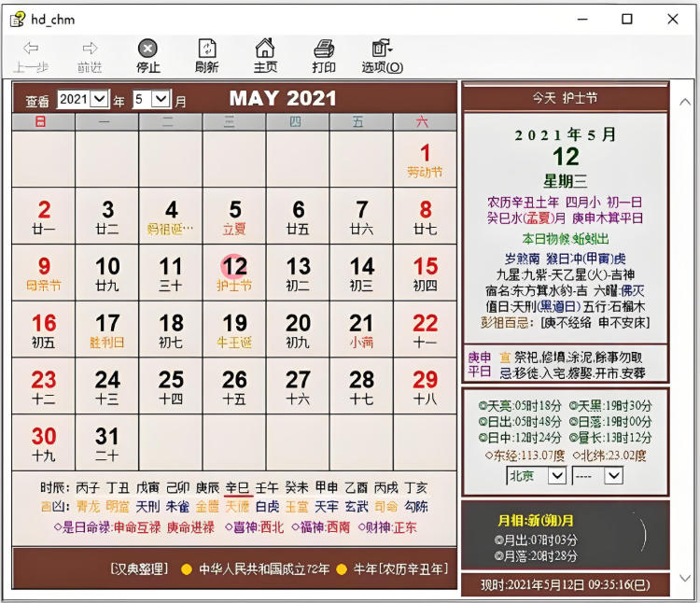Click the Print (打印) printer icon
700x603 pixels.
(324, 49)
